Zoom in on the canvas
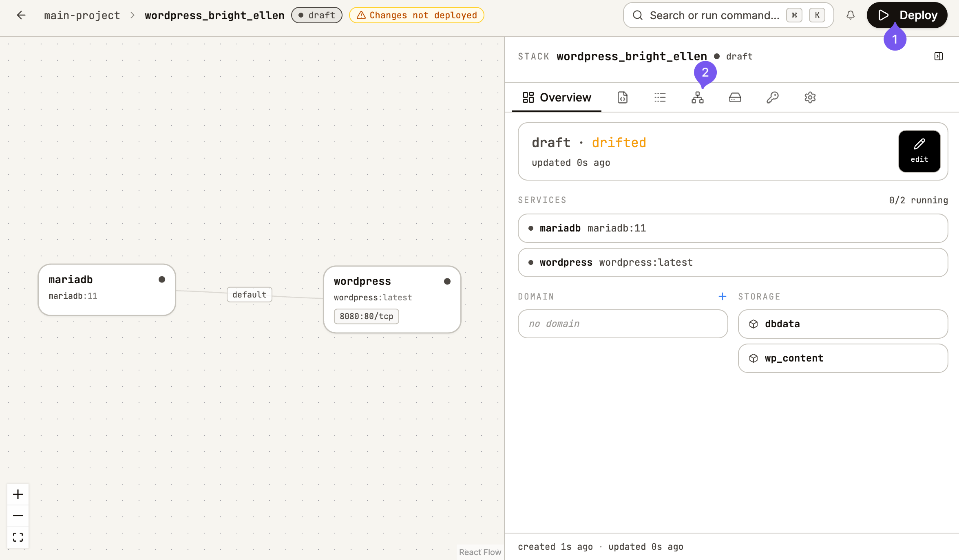 pos(18,494)
